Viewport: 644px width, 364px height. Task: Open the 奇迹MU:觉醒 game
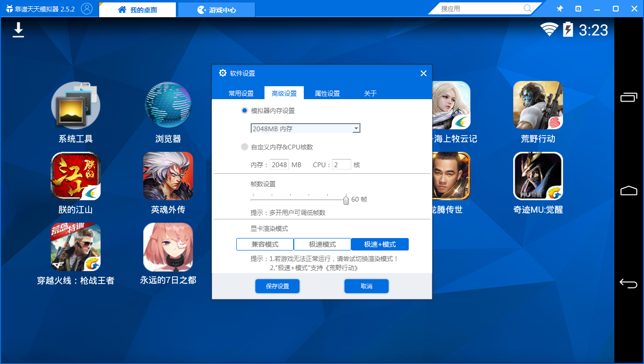coord(538,183)
